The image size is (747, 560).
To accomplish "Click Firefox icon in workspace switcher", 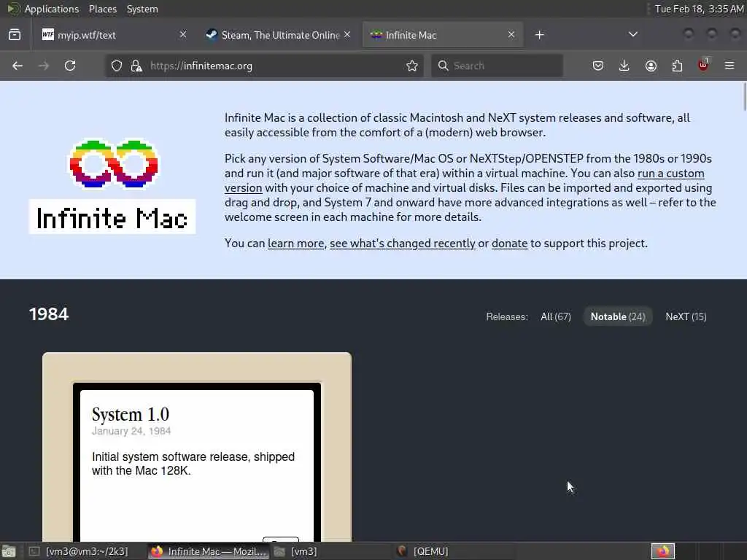I will [663, 551].
